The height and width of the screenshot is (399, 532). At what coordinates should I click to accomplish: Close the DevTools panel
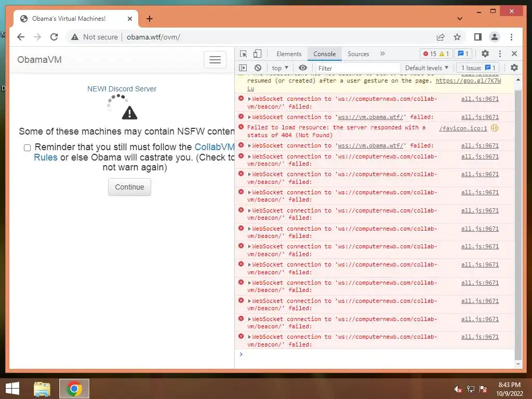514,54
